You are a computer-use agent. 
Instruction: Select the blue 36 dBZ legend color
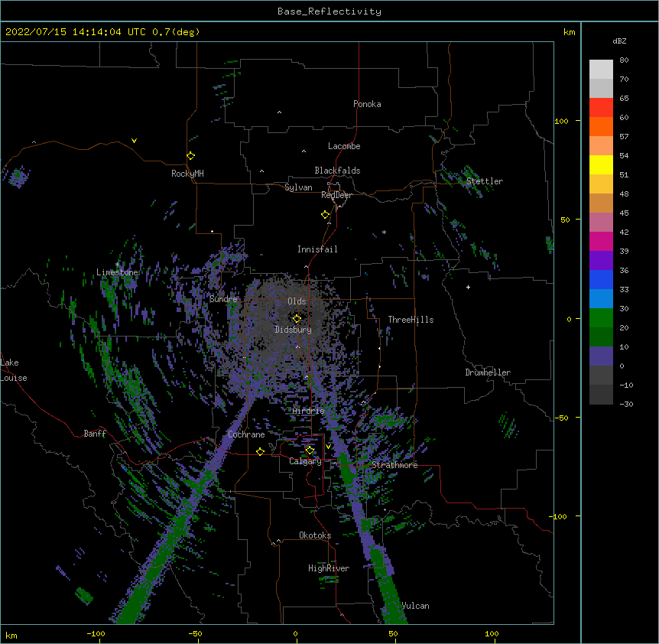601,279
